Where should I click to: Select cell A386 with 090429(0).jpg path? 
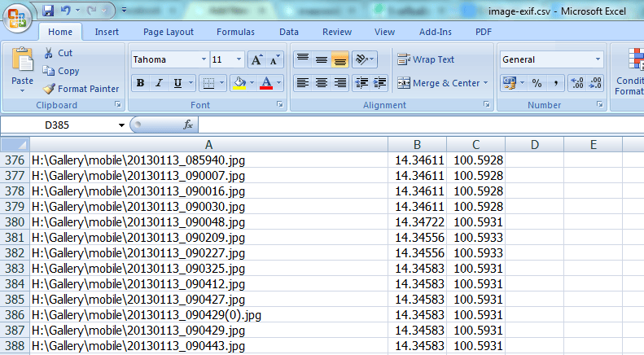[x=208, y=315]
